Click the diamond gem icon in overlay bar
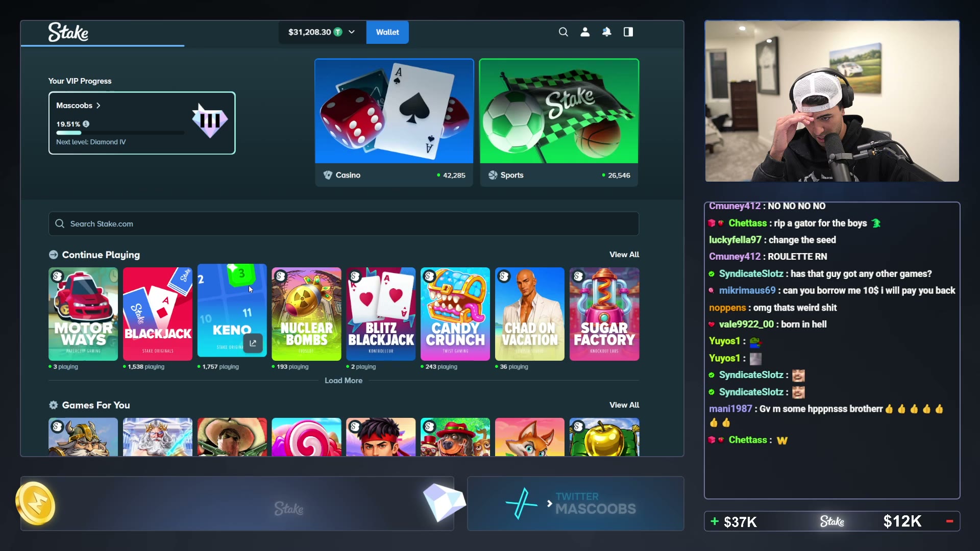The height and width of the screenshot is (551, 980). (444, 502)
